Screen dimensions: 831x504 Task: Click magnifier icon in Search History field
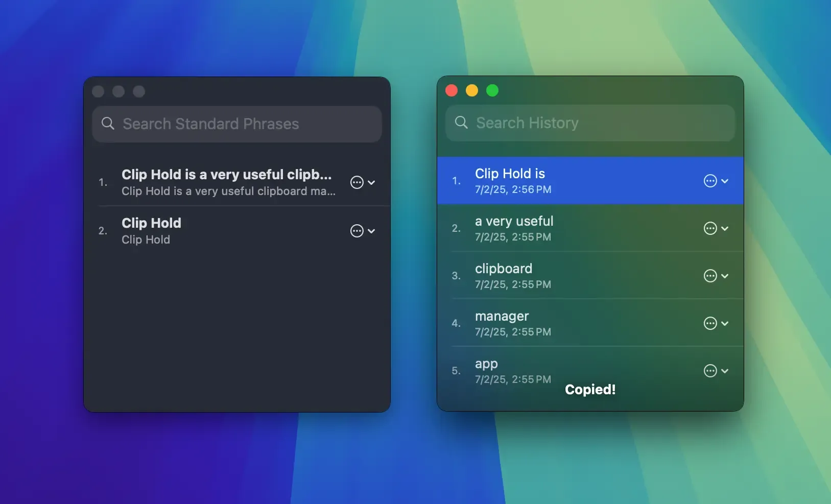pyautogui.click(x=461, y=122)
